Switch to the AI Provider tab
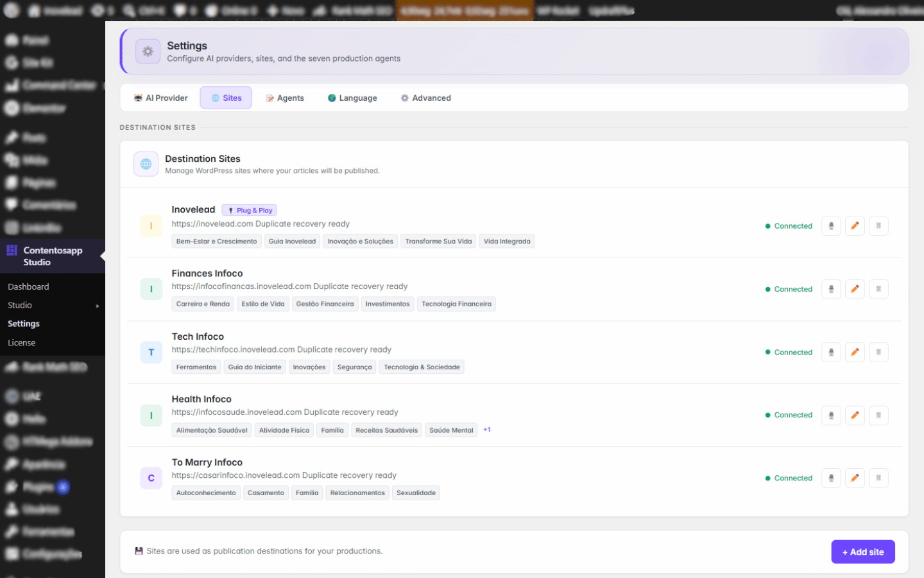The image size is (924, 578). click(160, 98)
